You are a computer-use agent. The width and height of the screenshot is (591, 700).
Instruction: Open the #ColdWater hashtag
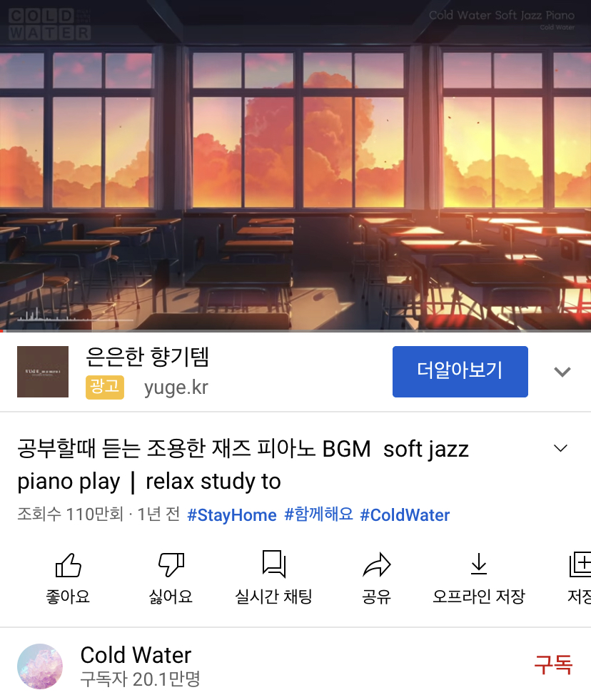coord(405,514)
